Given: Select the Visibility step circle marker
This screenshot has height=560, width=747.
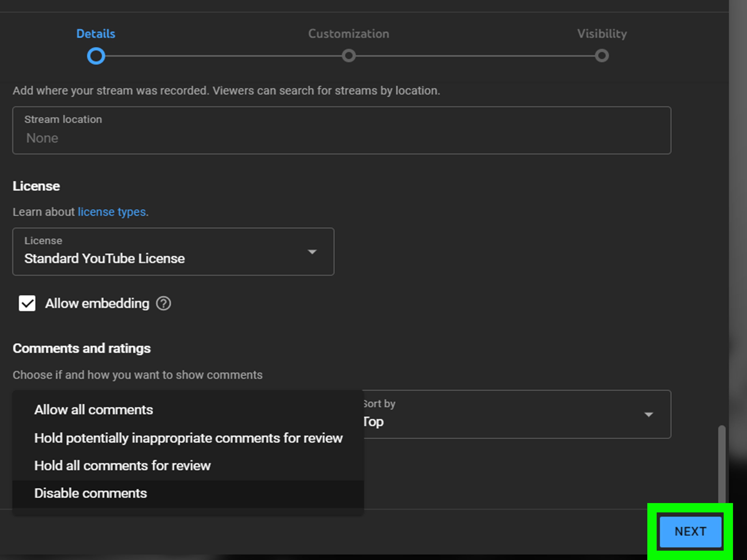Looking at the screenshot, I should tap(602, 56).
